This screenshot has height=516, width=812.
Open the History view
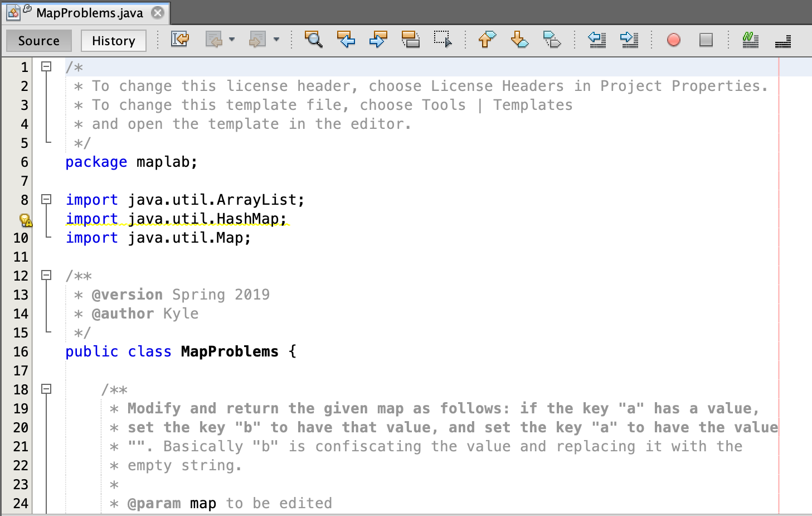coord(114,41)
